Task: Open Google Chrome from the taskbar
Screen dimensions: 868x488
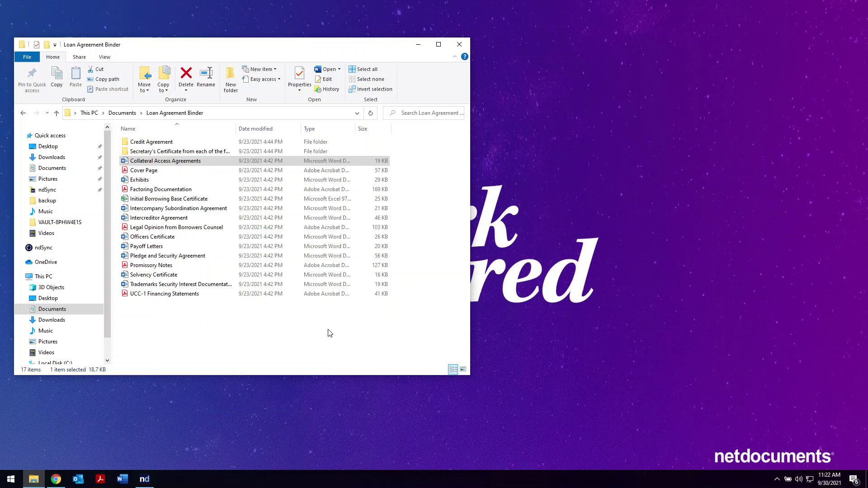Action: pyautogui.click(x=56, y=479)
